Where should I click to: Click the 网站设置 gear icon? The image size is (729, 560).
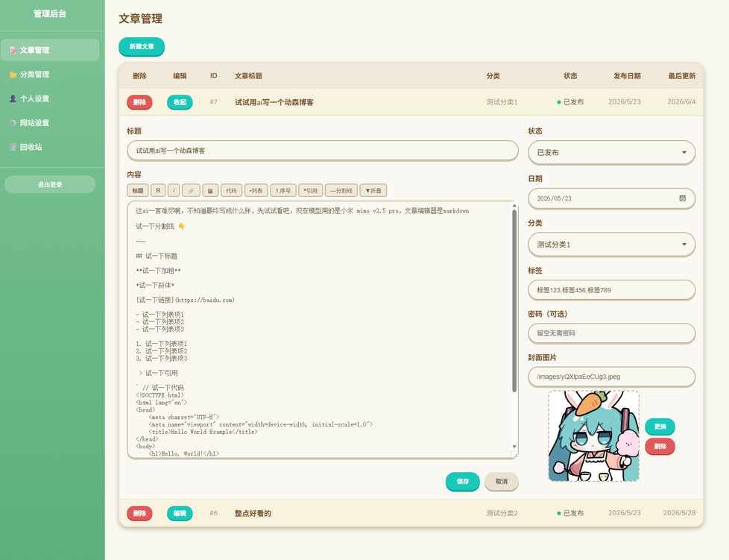coord(13,123)
